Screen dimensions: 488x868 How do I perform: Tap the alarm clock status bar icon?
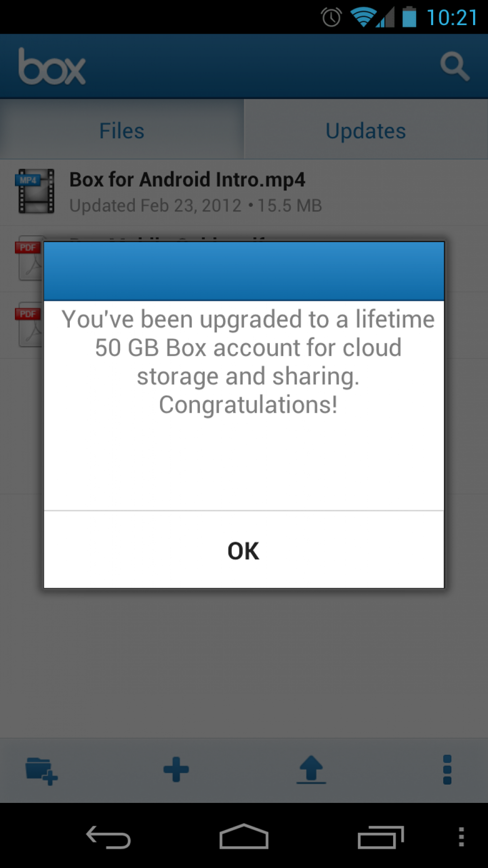click(331, 18)
